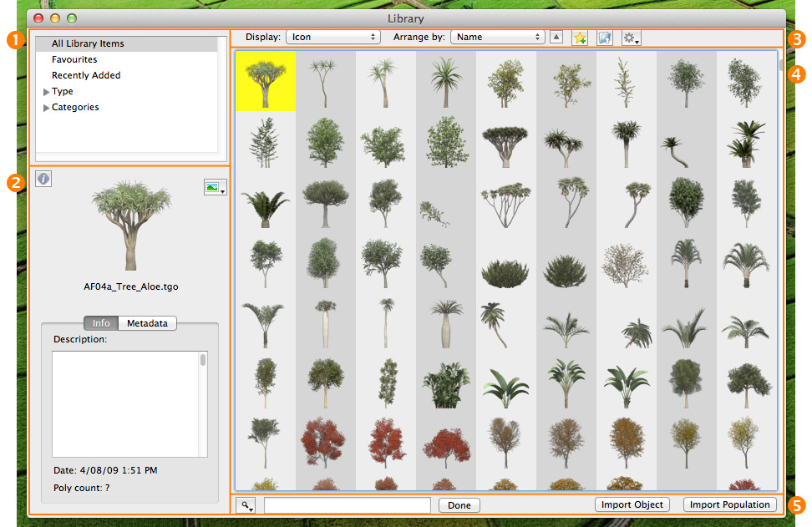Switch to the Info tab
The image size is (812, 527).
pyautogui.click(x=101, y=323)
